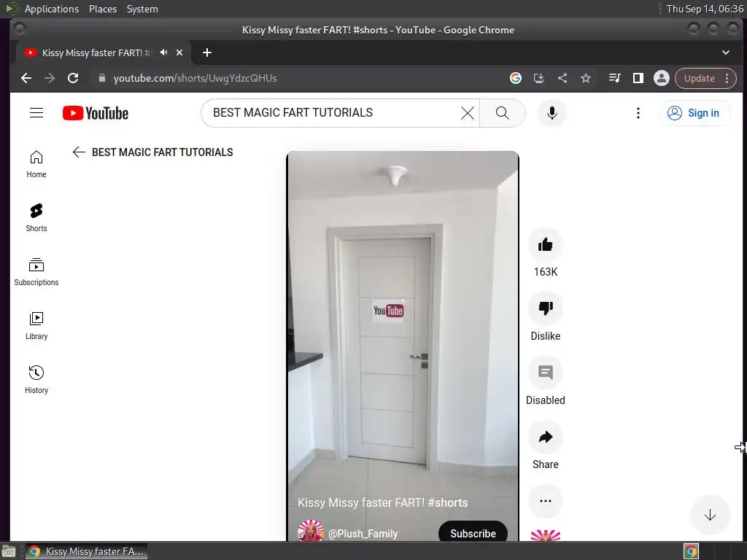Screen dimensions: 747x560
Task: Reload the page
Action: pyautogui.click(x=73, y=78)
